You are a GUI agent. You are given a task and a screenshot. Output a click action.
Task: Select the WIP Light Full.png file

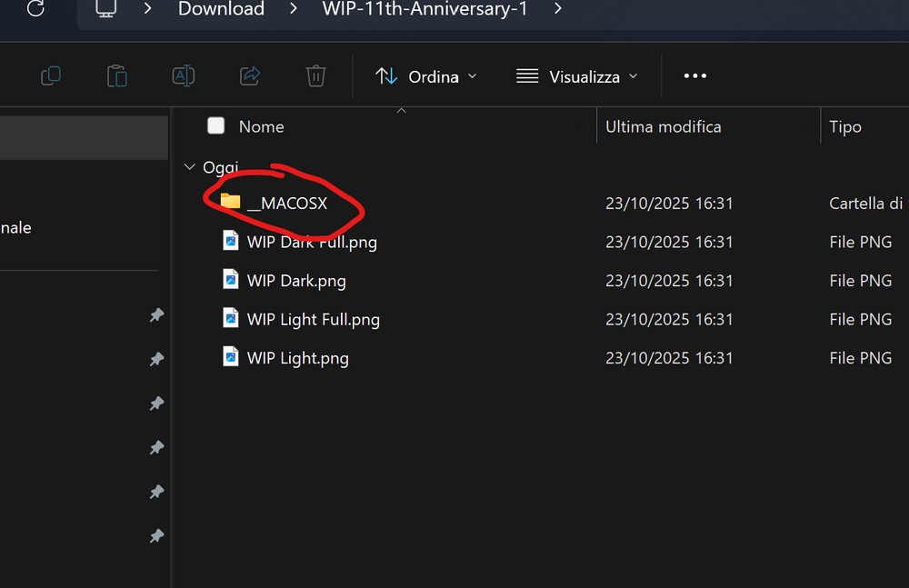point(313,320)
